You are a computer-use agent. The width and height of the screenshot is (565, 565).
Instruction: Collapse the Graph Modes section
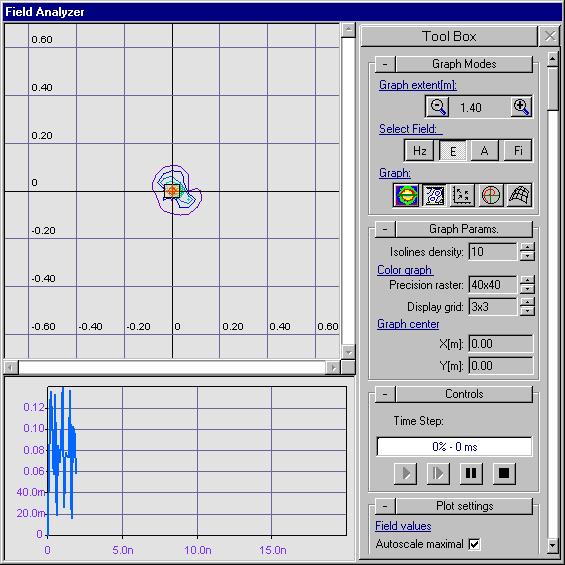click(x=385, y=64)
